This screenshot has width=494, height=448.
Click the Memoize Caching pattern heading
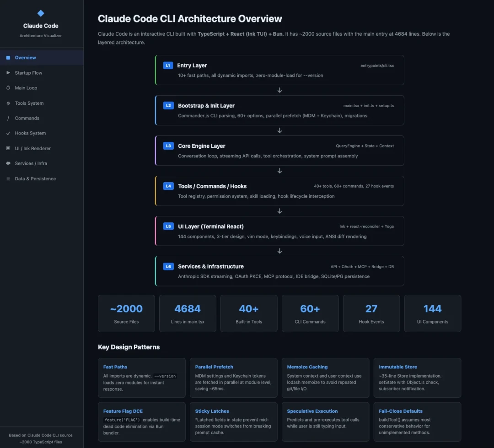pos(307,367)
